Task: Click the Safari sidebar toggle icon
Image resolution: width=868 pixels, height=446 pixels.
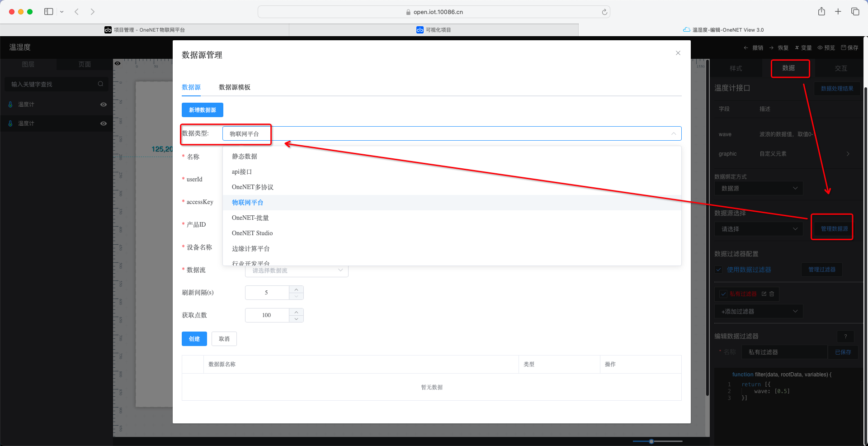Action: click(x=49, y=12)
